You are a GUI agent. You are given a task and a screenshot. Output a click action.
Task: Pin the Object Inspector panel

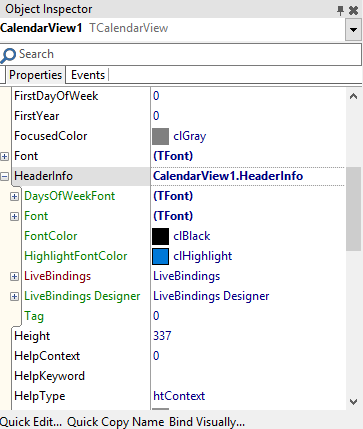(x=340, y=10)
